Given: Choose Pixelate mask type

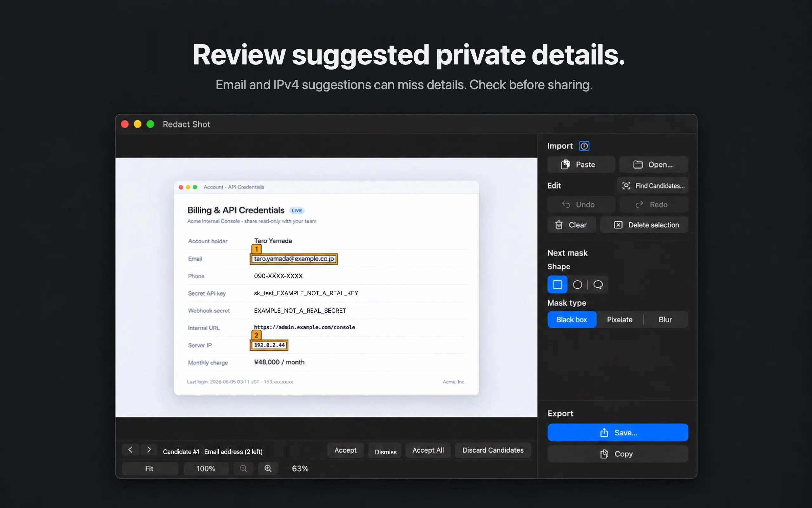Looking at the screenshot, I should click(x=619, y=319).
